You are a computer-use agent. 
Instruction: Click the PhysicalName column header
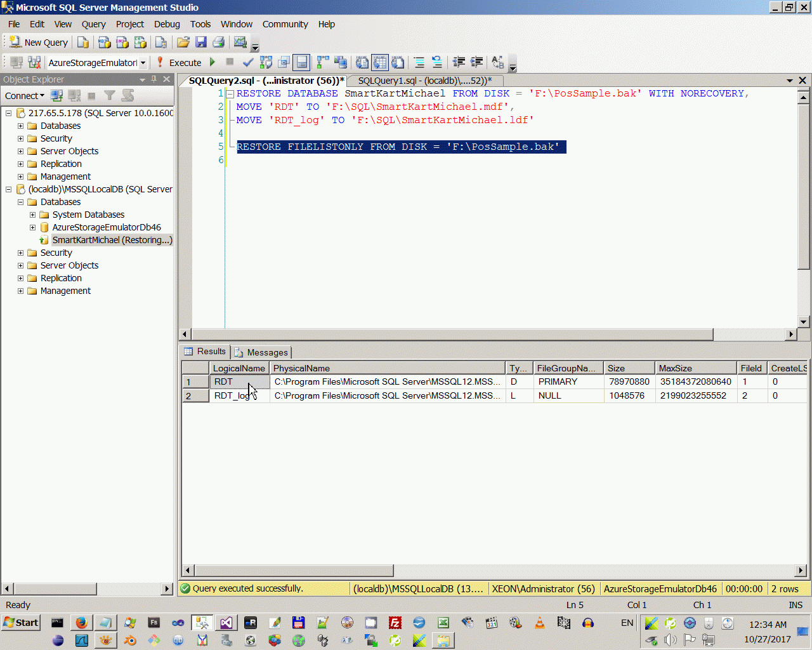coord(388,368)
